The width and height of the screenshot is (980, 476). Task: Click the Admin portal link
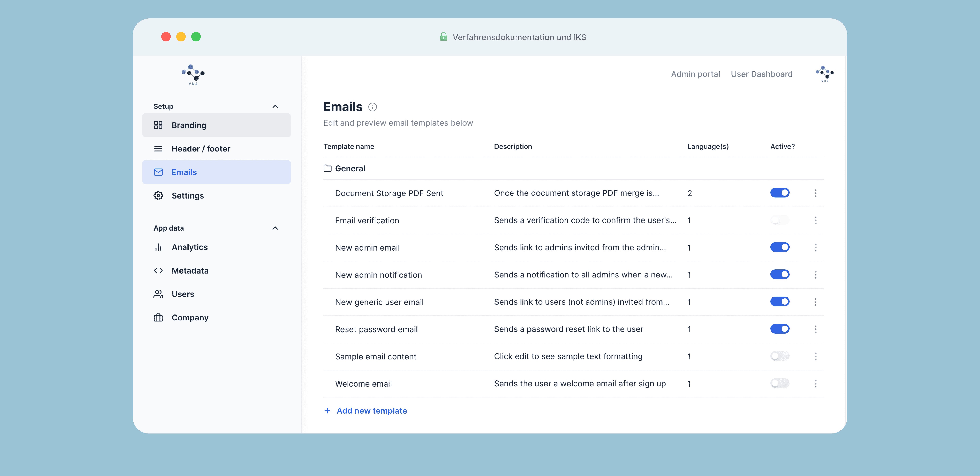[x=695, y=74]
